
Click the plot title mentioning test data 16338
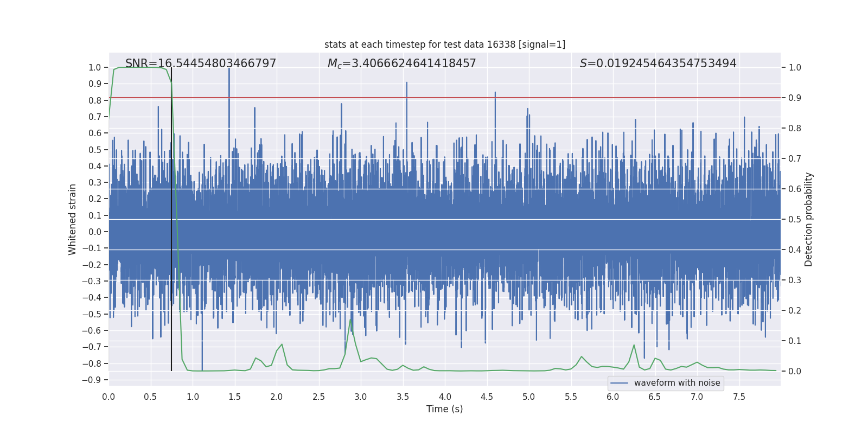click(x=444, y=44)
